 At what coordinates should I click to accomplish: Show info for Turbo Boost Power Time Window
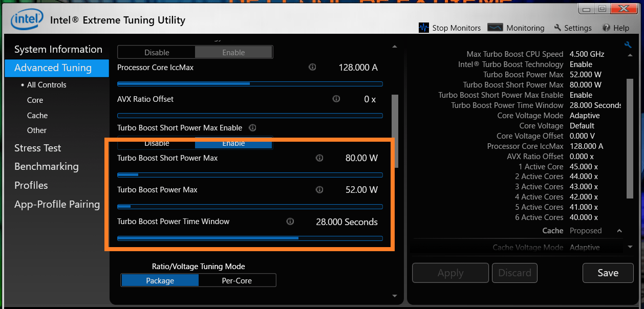(x=290, y=222)
